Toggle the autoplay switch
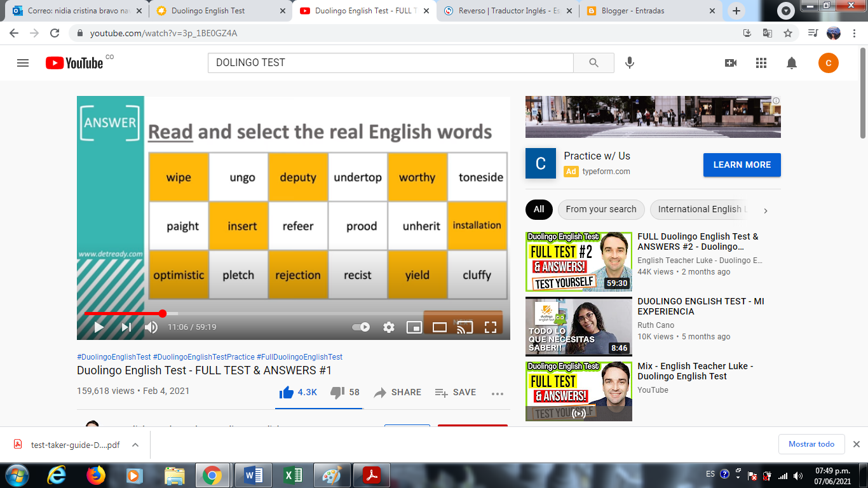Screen dimensions: 868x488 click(x=361, y=327)
